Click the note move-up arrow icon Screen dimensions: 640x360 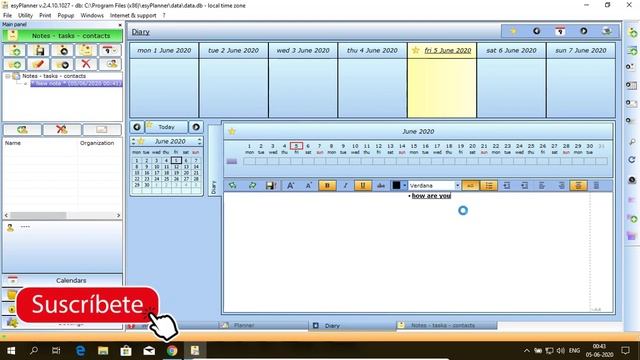tap(62, 51)
